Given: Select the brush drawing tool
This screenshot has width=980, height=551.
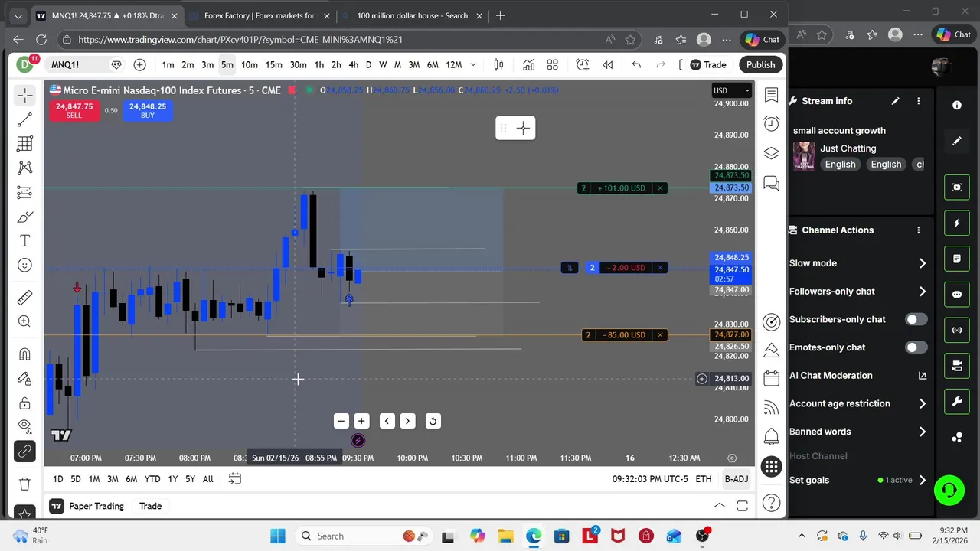Looking at the screenshot, I should pos(24,217).
